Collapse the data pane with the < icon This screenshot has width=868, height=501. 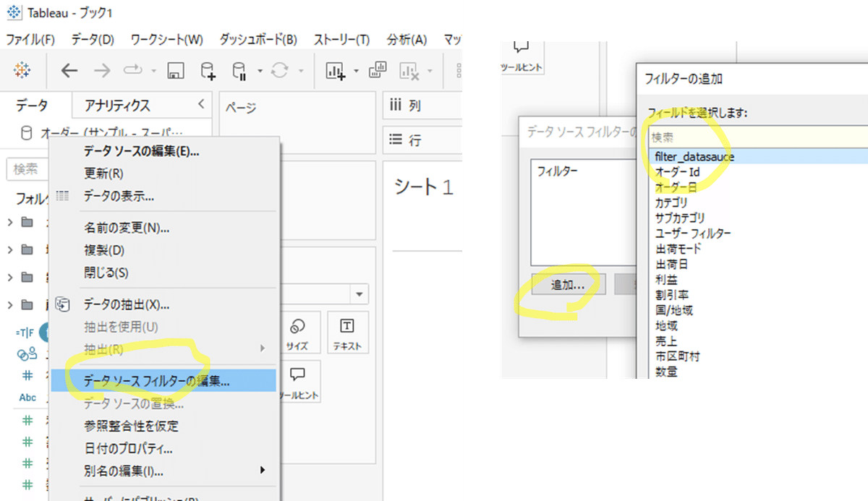point(201,105)
